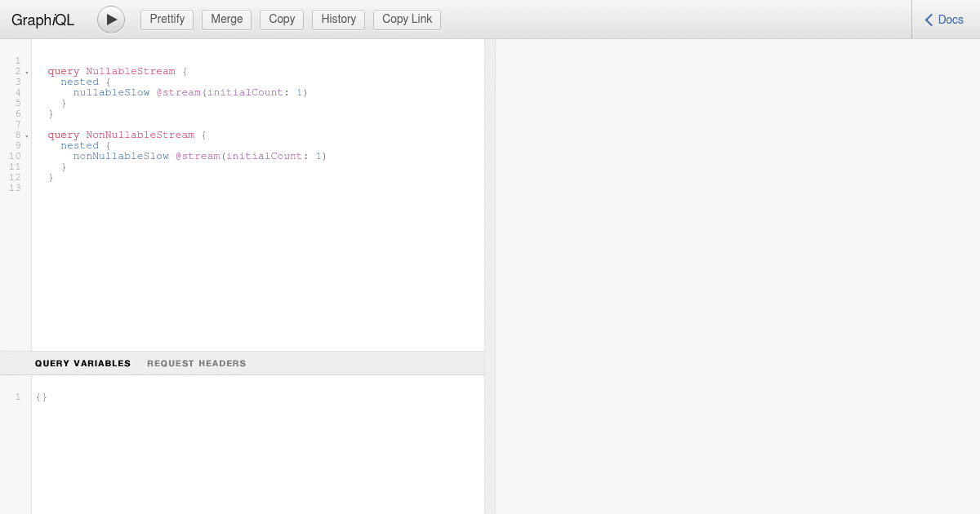This screenshot has height=514, width=980.
Task: Click the Prettify button
Action: point(167,19)
